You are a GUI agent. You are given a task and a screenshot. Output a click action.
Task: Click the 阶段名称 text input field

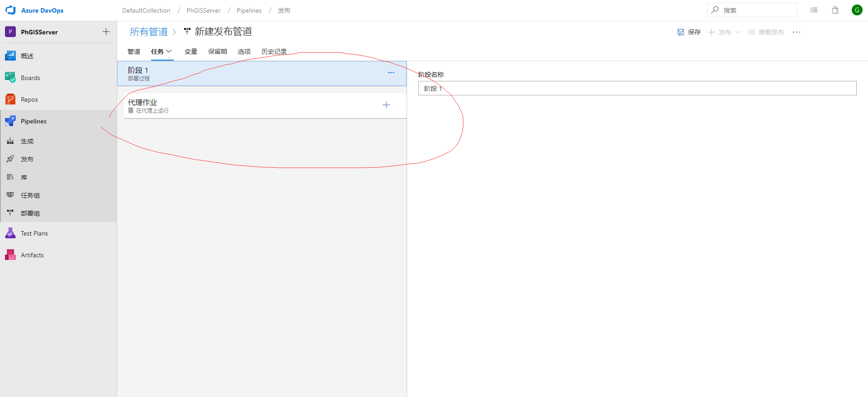click(x=637, y=88)
